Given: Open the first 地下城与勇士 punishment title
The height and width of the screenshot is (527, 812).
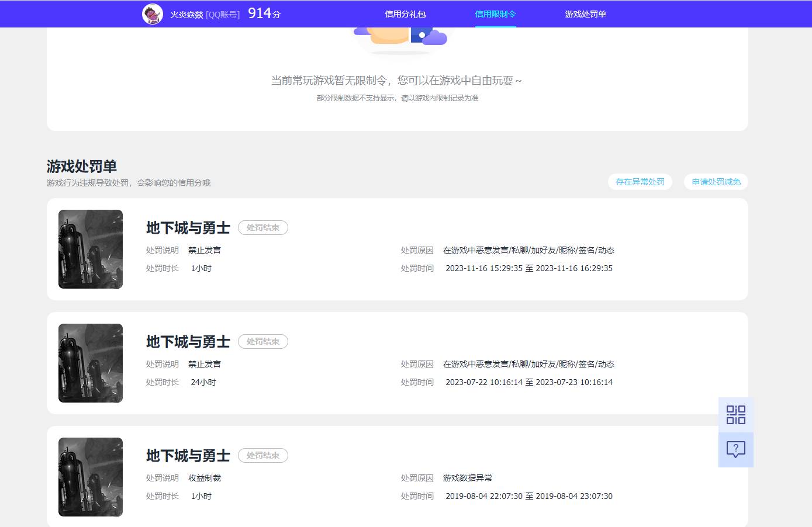Looking at the screenshot, I should (x=188, y=227).
